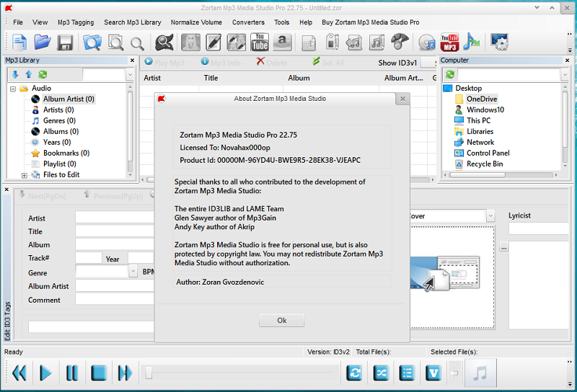Click the ellipsis browse button beside cover

[x=503, y=246]
